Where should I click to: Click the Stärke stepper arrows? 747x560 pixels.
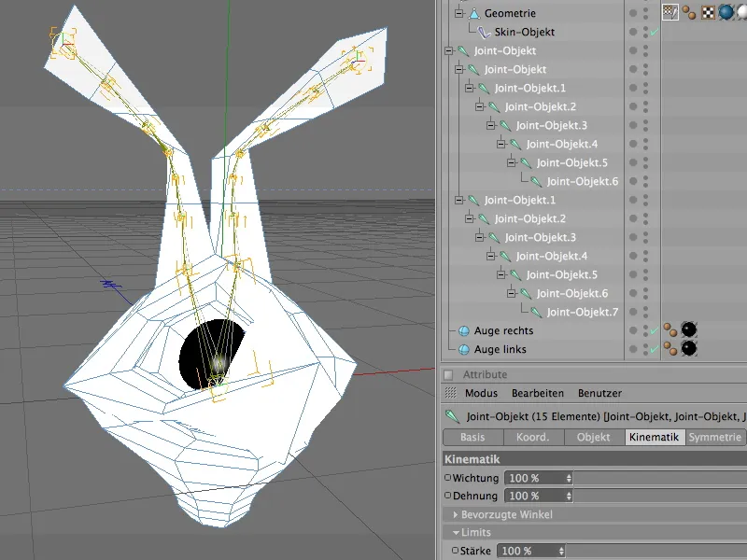pyautogui.click(x=561, y=551)
